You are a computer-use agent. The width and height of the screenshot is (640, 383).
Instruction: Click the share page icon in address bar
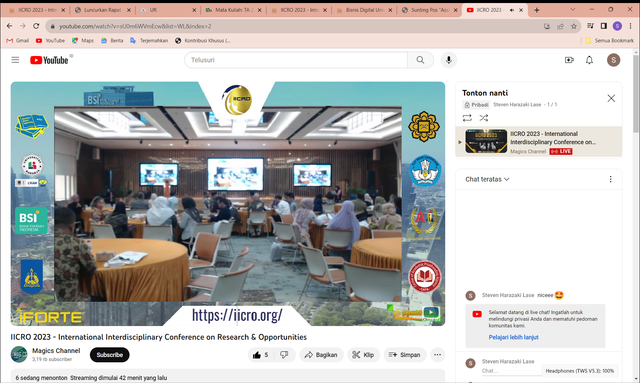(x=560, y=26)
